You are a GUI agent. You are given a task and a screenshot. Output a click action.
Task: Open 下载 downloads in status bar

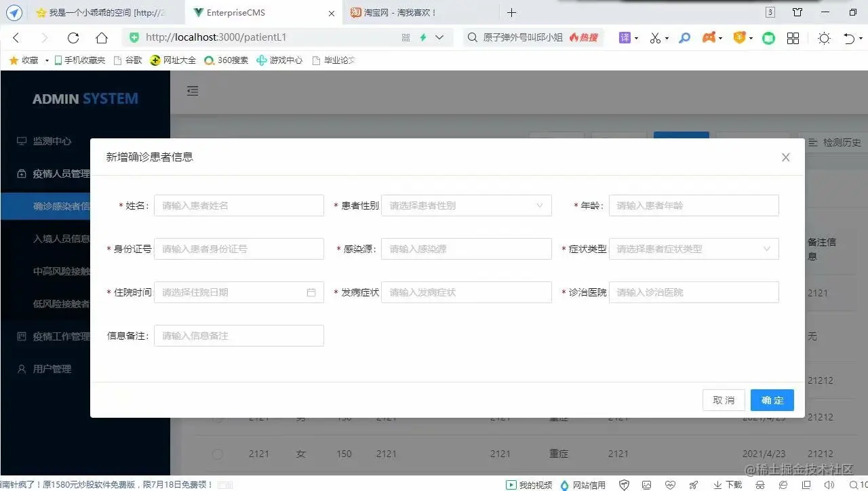[728, 485]
